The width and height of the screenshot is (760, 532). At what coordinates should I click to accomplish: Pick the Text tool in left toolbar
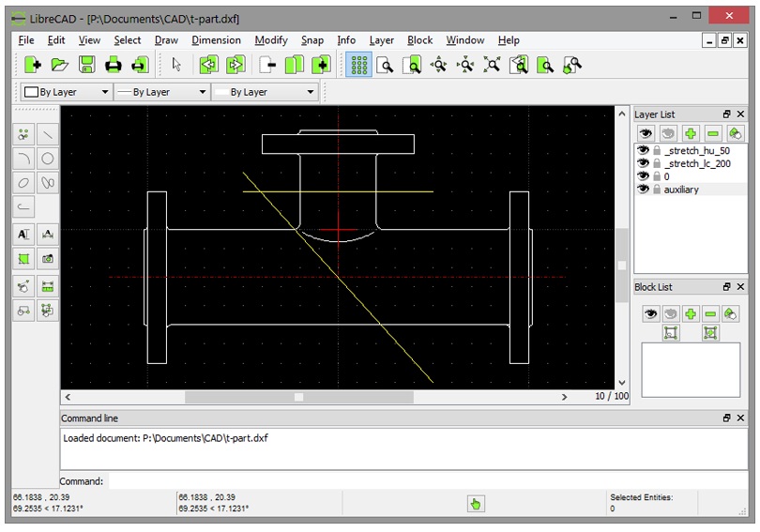24,234
